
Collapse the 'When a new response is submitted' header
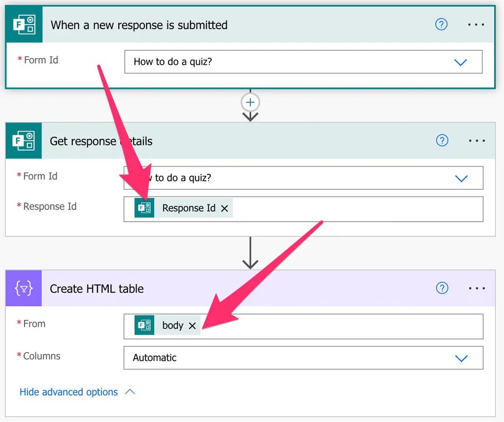click(224, 25)
